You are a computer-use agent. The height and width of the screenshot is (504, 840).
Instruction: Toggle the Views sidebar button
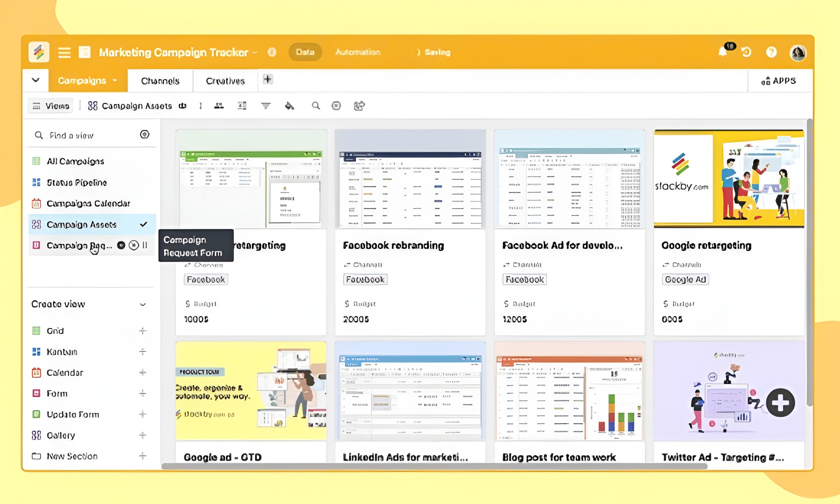click(51, 106)
